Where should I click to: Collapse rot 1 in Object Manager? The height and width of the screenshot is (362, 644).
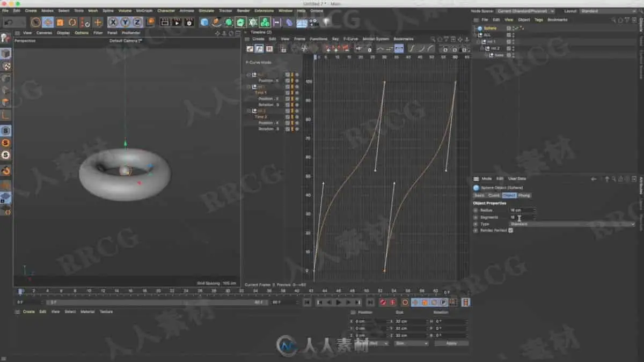(x=478, y=41)
